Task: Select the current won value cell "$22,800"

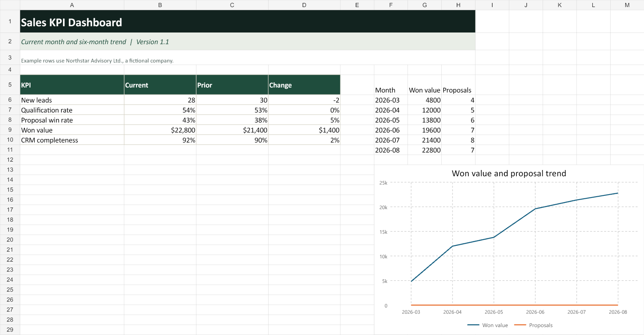Action: (x=160, y=130)
